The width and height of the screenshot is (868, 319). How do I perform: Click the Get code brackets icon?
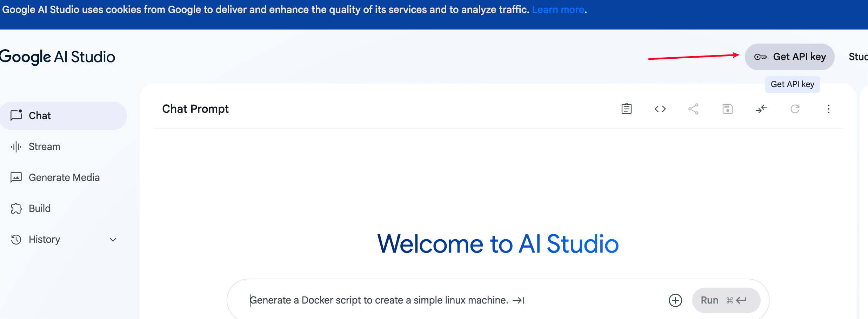(660, 109)
